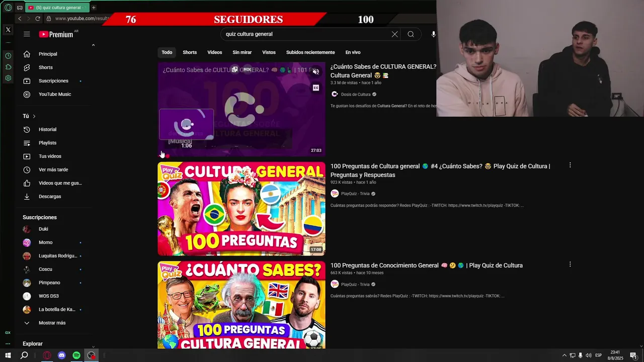This screenshot has height=362, width=644.
Task: Expand Mostrar más in subscriptions list
Action: 53,323
